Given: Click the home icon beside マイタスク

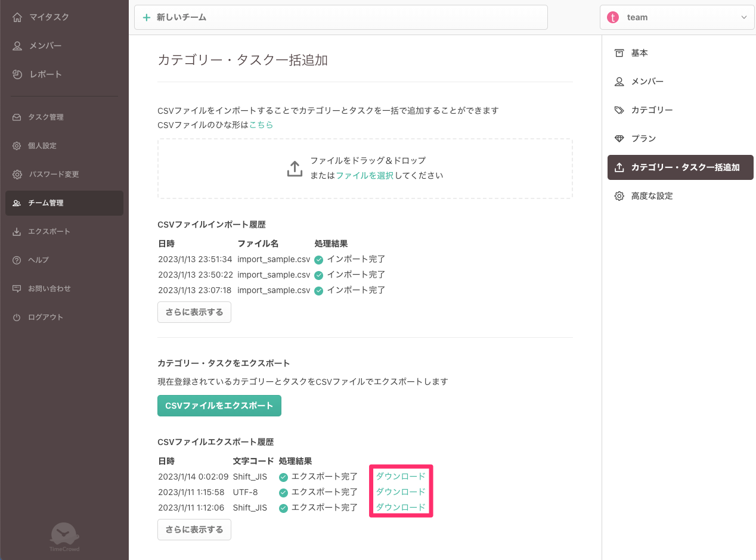Looking at the screenshot, I should coord(17,17).
